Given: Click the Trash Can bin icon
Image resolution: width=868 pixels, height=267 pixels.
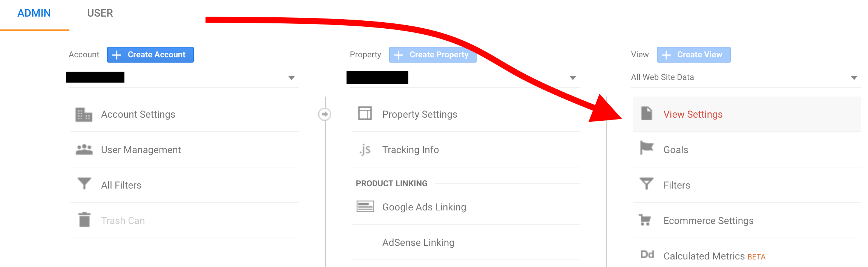Looking at the screenshot, I should point(84,219).
